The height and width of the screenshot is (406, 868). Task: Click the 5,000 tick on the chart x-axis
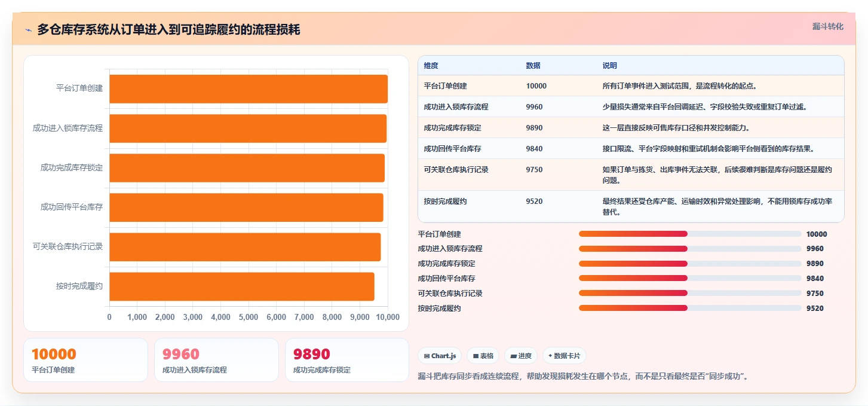tap(249, 318)
